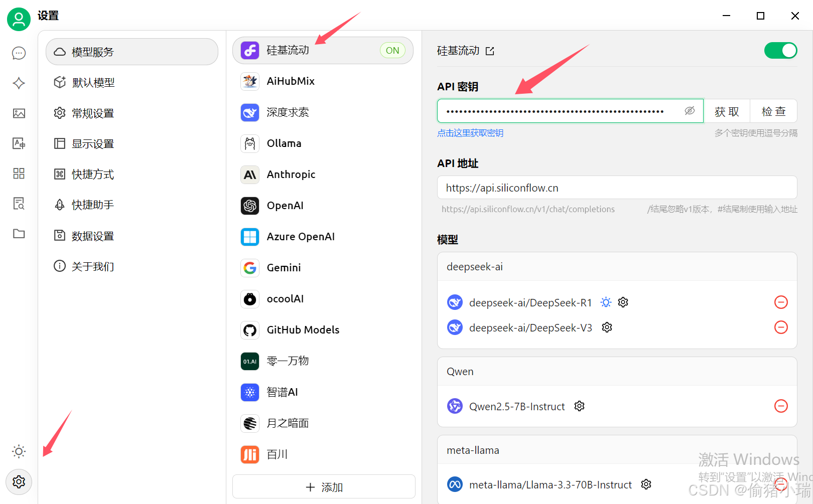Select the GitHub Models provider
Viewport: 813px width, 504px height.
point(323,330)
